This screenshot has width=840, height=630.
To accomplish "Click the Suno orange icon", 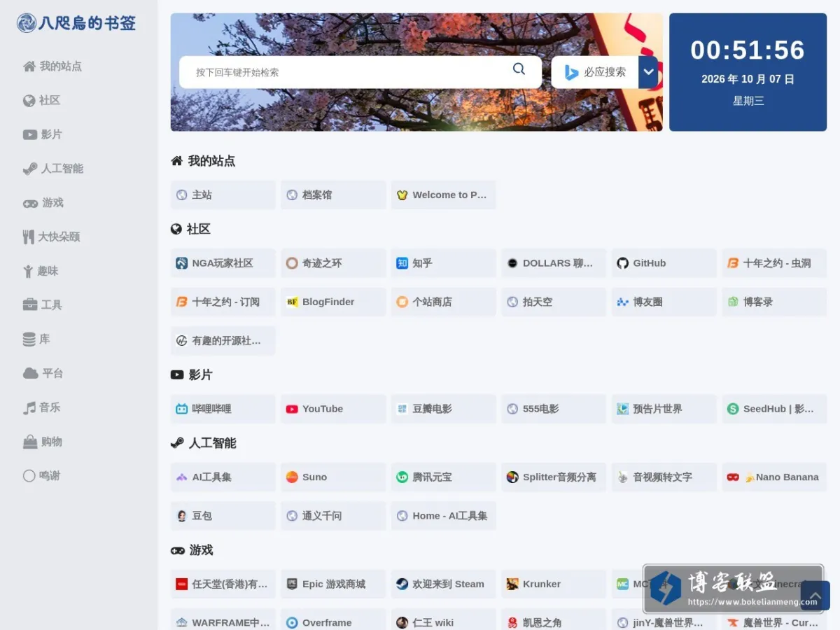I will point(292,477).
